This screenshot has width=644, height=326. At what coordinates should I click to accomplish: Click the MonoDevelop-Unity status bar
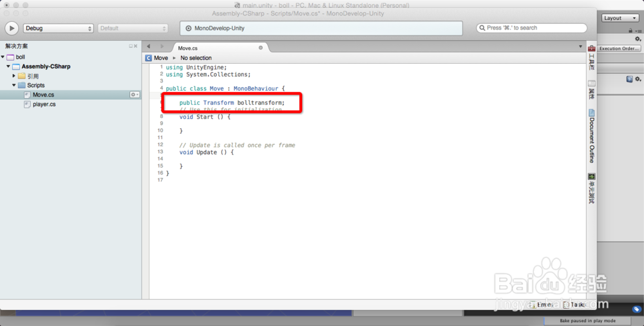[x=321, y=28]
